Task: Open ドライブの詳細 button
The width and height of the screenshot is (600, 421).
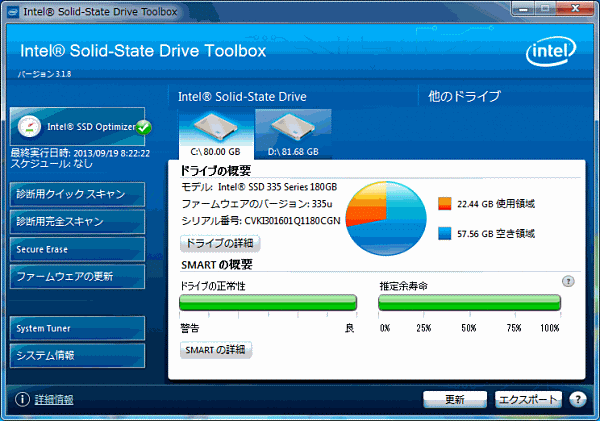Action: (220, 243)
